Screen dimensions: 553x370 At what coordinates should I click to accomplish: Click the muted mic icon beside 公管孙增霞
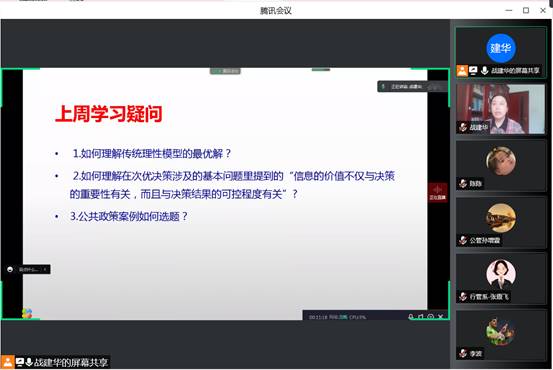click(x=463, y=240)
